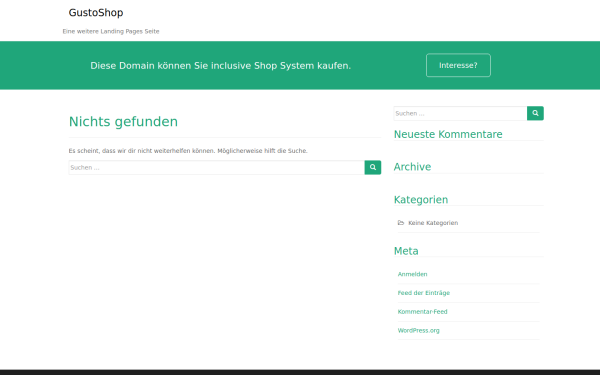Screen dimensions: 600x375
Task: Click the Nichts gefunden heading
Action: coord(123,122)
